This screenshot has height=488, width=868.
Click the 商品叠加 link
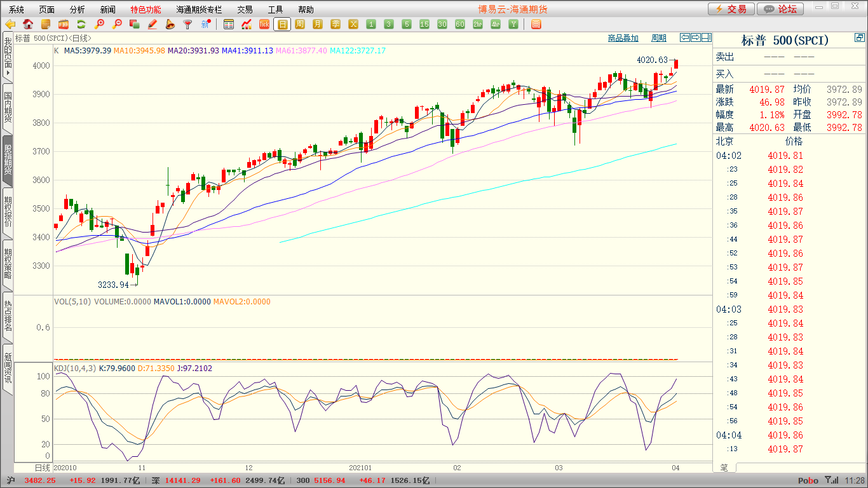click(623, 38)
